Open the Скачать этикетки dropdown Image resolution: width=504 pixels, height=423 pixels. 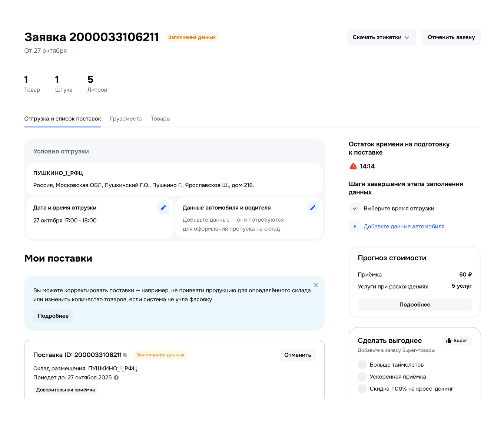click(381, 37)
